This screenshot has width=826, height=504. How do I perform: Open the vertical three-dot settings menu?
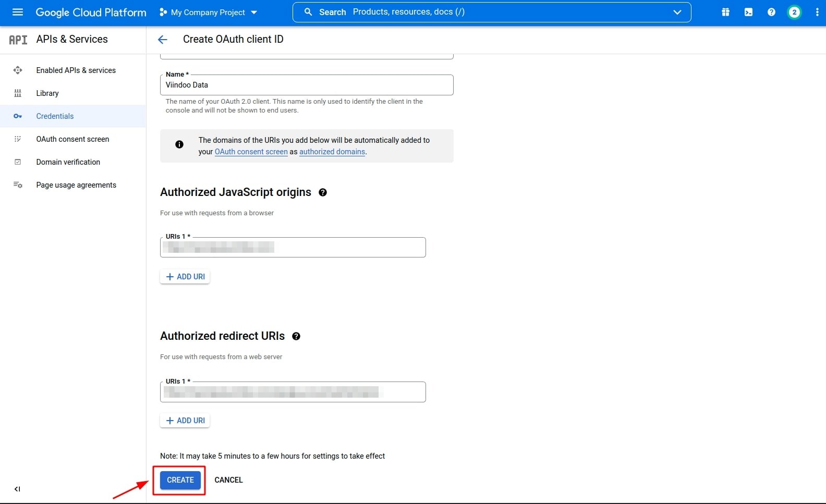point(817,12)
